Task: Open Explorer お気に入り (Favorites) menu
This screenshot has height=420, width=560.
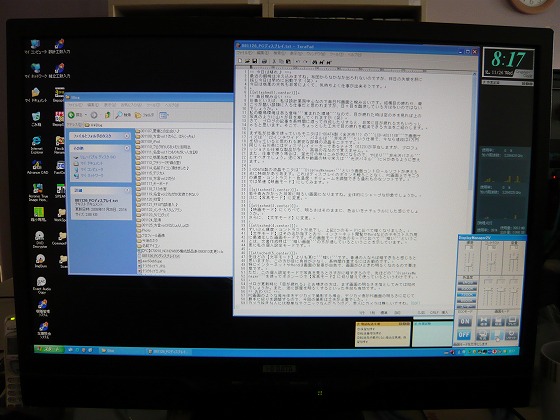Action: [131, 105]
